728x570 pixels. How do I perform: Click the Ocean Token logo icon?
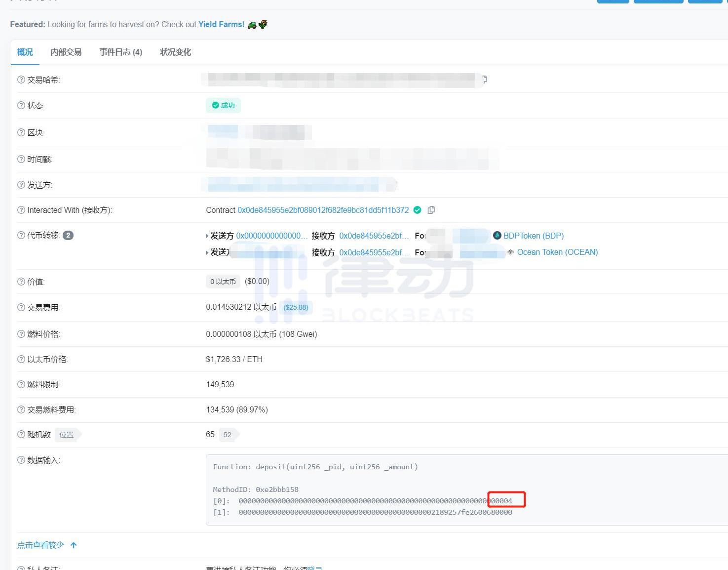pos(510,252)
